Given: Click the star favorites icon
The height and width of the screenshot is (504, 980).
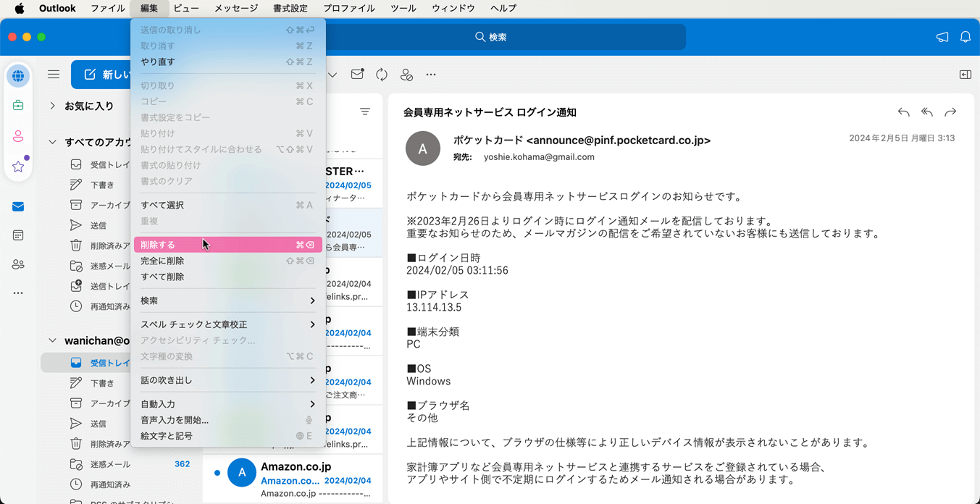Looking at the screenshot, I should 18,167.
